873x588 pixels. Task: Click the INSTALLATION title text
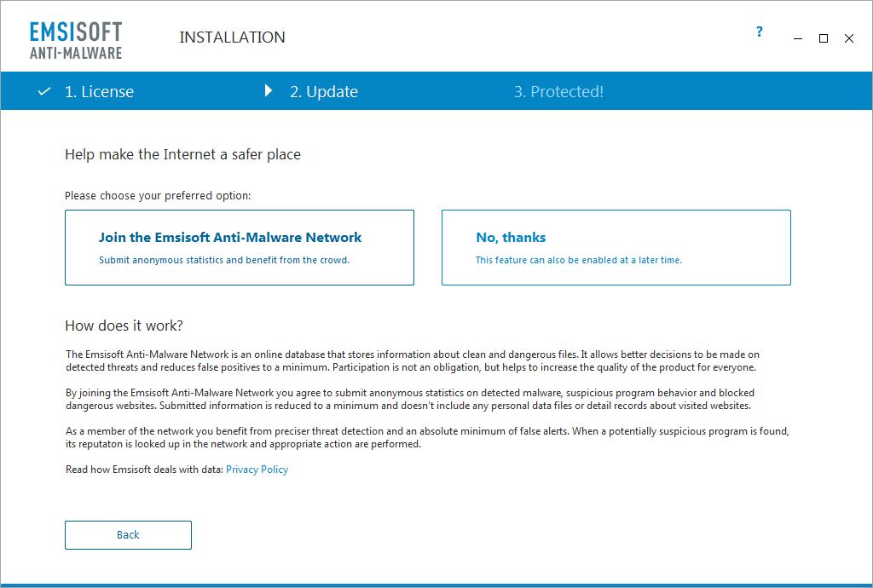[232, 37]
